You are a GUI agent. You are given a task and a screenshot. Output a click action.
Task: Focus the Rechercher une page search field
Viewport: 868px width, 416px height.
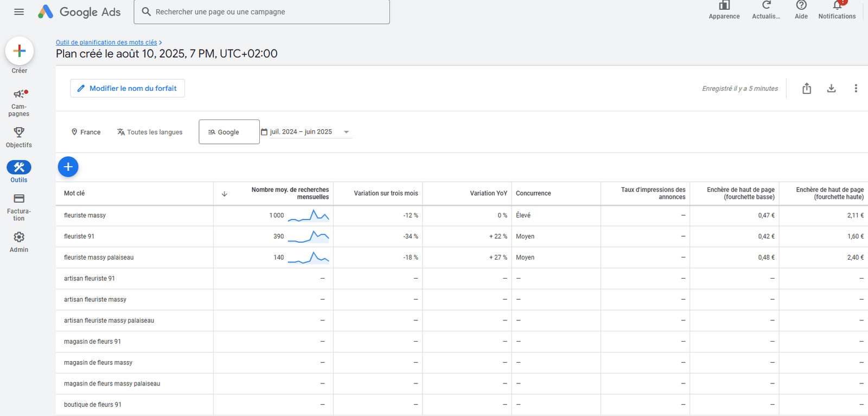pos(261,11)
